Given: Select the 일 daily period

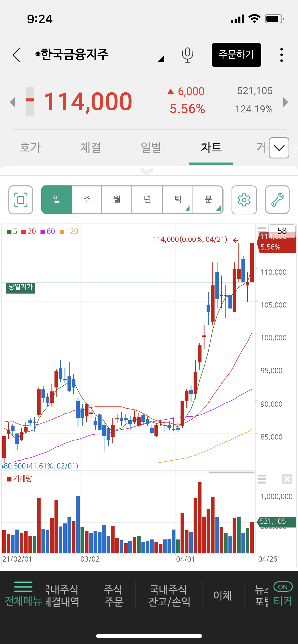Looking at the screenshot, I should coord(57,200).
